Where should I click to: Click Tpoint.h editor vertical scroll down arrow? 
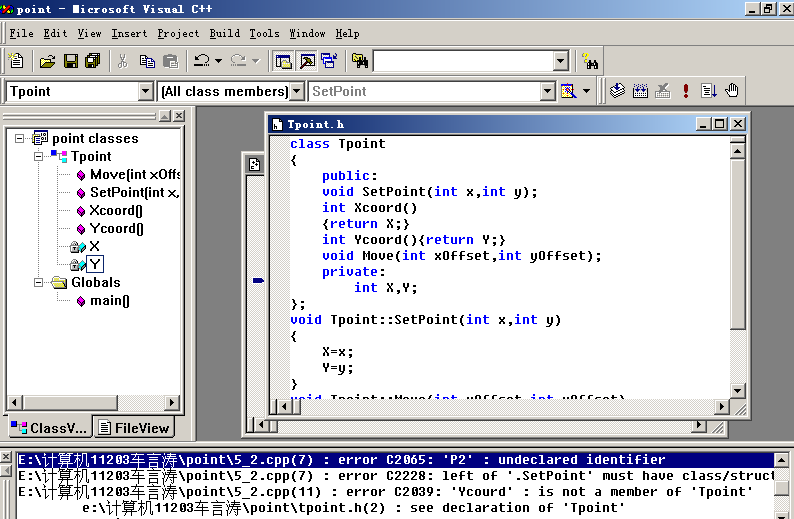(x=737, y=390)
